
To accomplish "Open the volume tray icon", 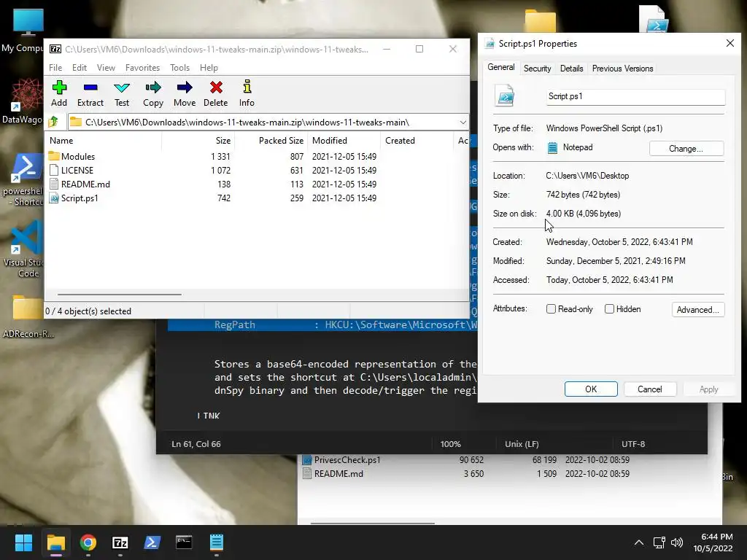I will (676, 542).
